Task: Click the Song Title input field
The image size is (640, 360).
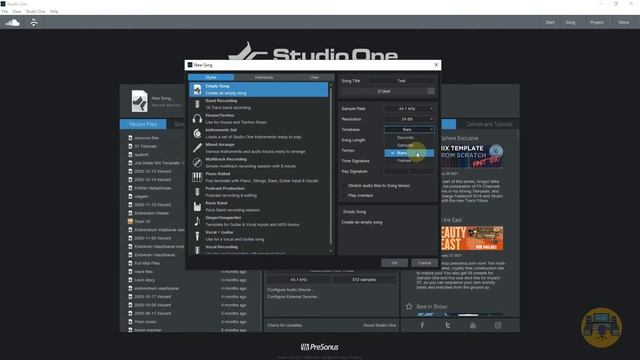Action: [402, 81]
